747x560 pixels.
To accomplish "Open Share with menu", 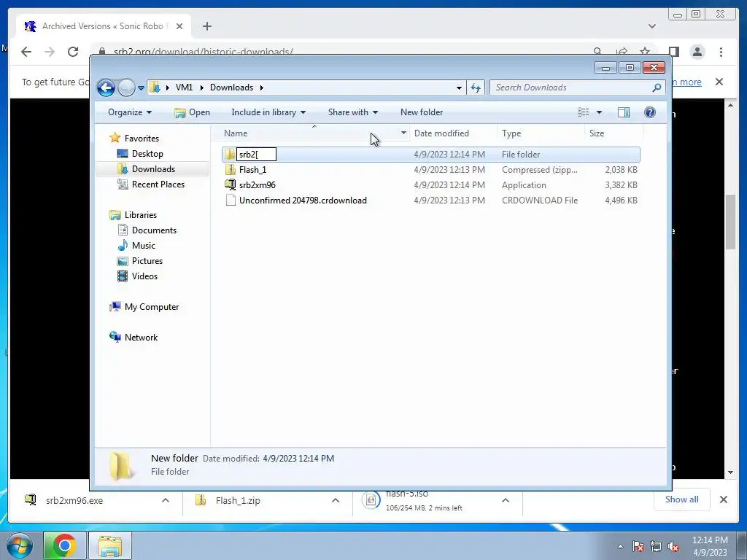I will pyautogui.click(x=352, y=112).
